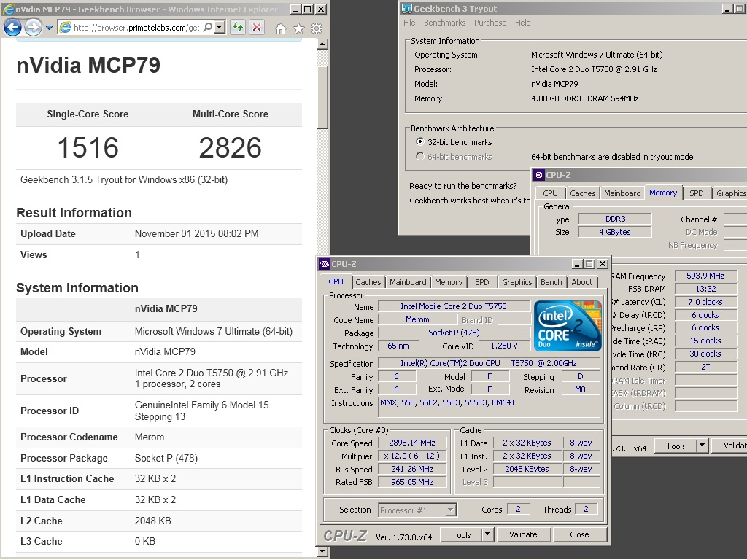Open Caches tab in front CPU-Z window

(x=368, y=282)
